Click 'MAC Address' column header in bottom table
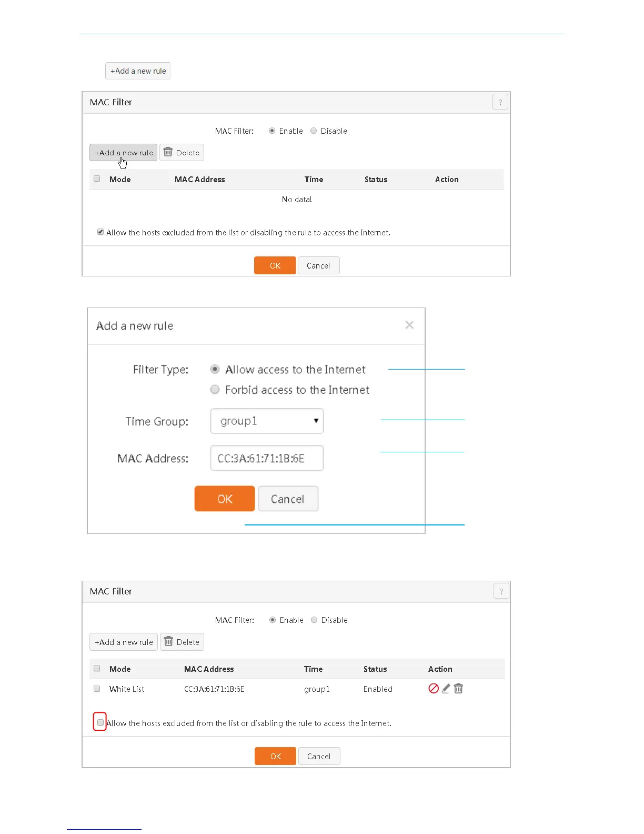644x834 pixels. [x=209, y=669]
